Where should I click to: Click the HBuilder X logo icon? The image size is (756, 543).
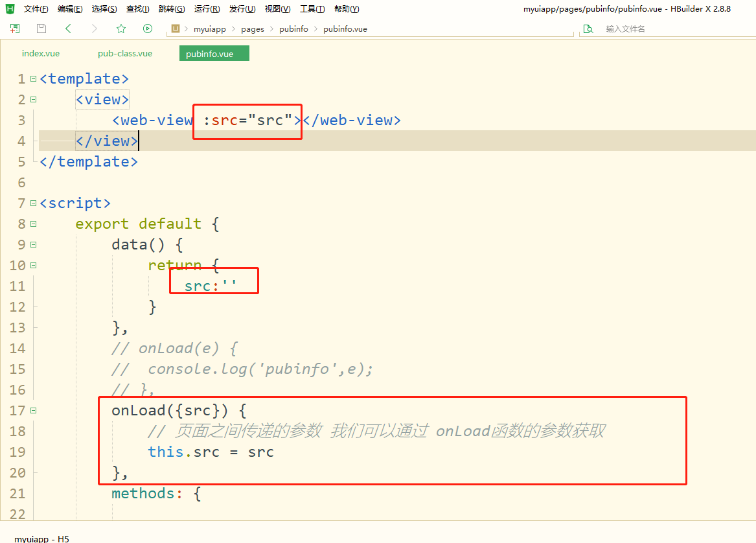pyautogui.click(x=10, y=8)
